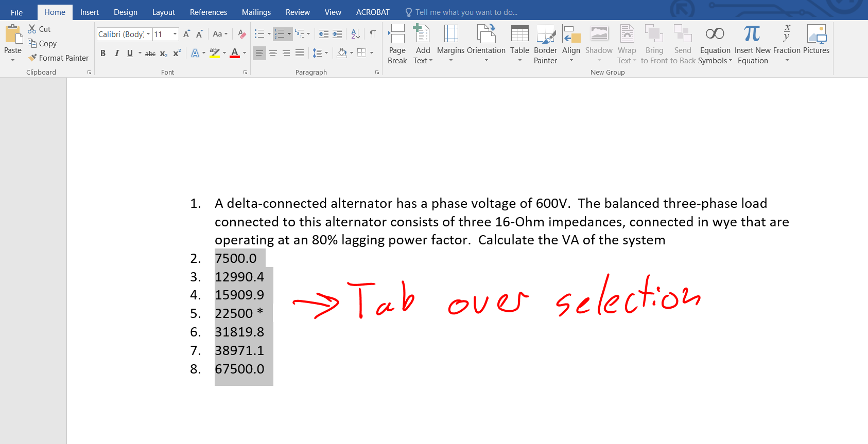
Task: Open the Borders dropdown arrow
Action: pos(372,53)
